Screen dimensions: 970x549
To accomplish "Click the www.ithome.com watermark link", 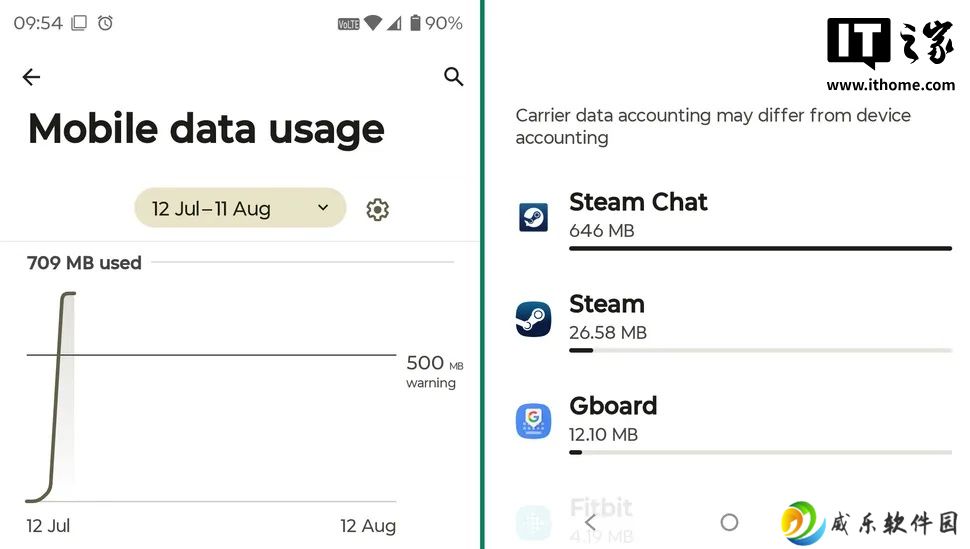I will coord(890,85).
